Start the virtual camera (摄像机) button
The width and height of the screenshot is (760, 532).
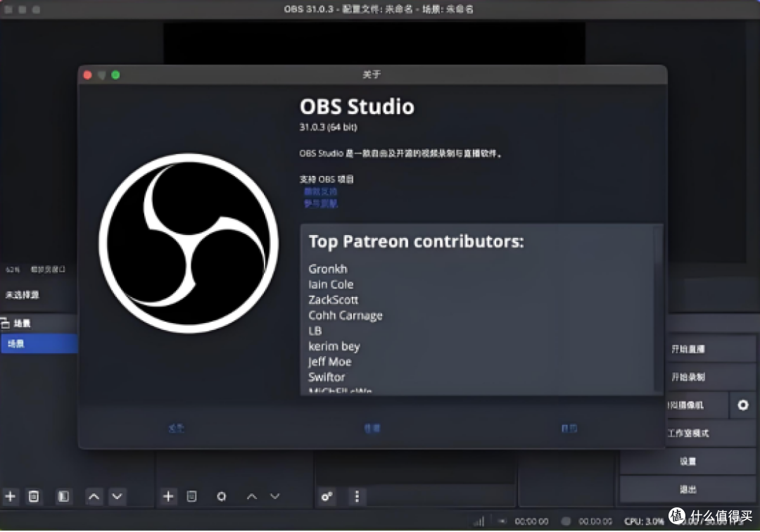(x=697, y=405)
